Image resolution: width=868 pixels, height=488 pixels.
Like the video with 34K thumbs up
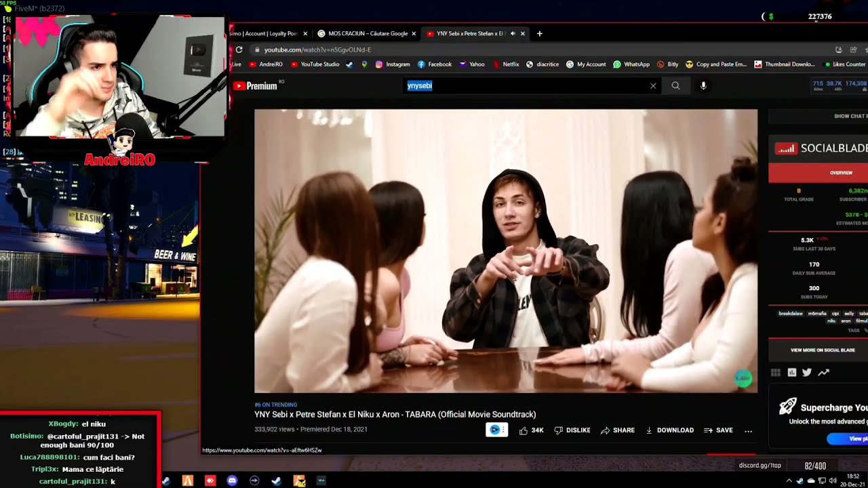point(531,430)
